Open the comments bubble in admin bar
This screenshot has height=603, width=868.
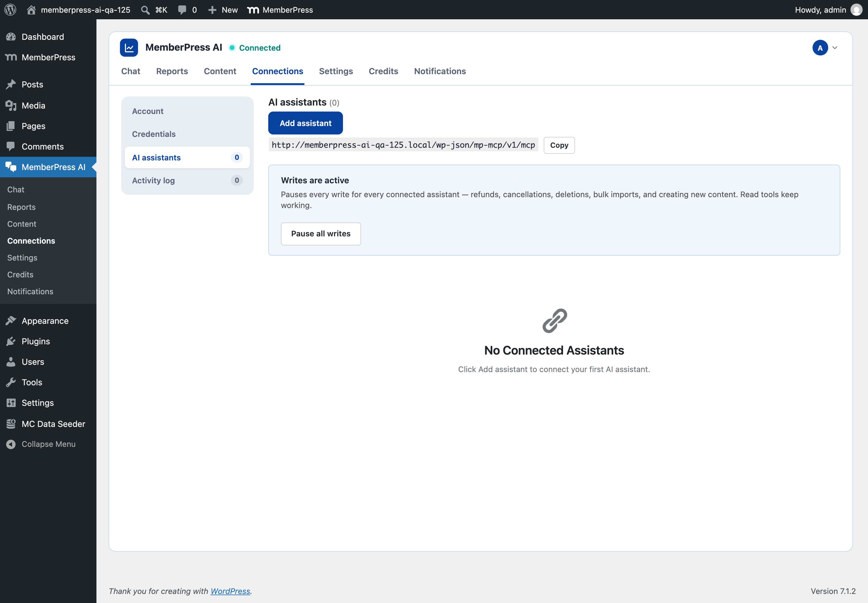(x=182, y=10)
